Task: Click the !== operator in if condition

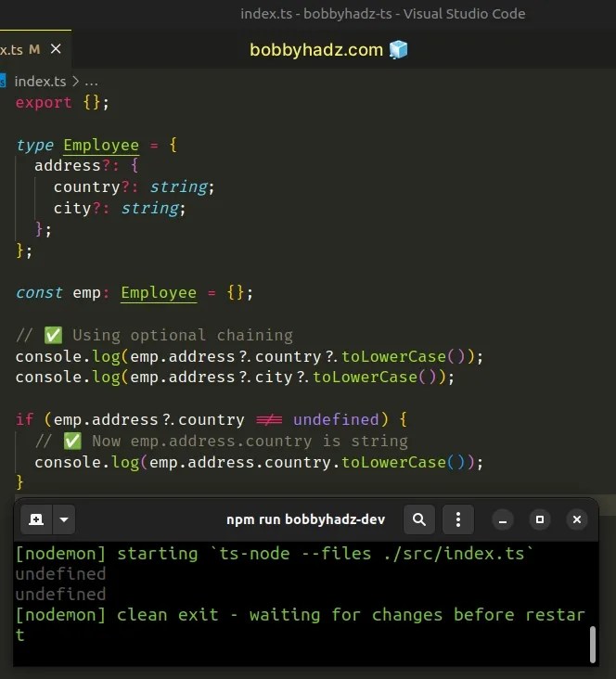Action: point(269,419)
